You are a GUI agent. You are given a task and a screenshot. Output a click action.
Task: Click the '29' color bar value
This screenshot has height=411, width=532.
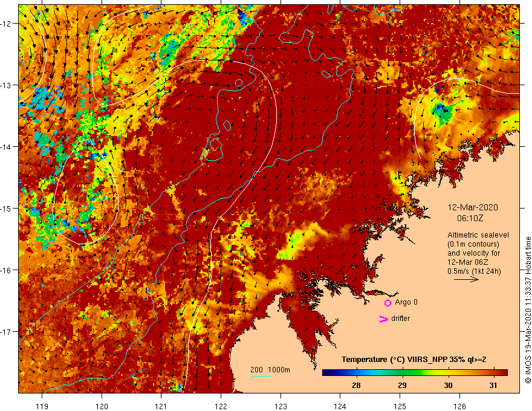[402, 385]
